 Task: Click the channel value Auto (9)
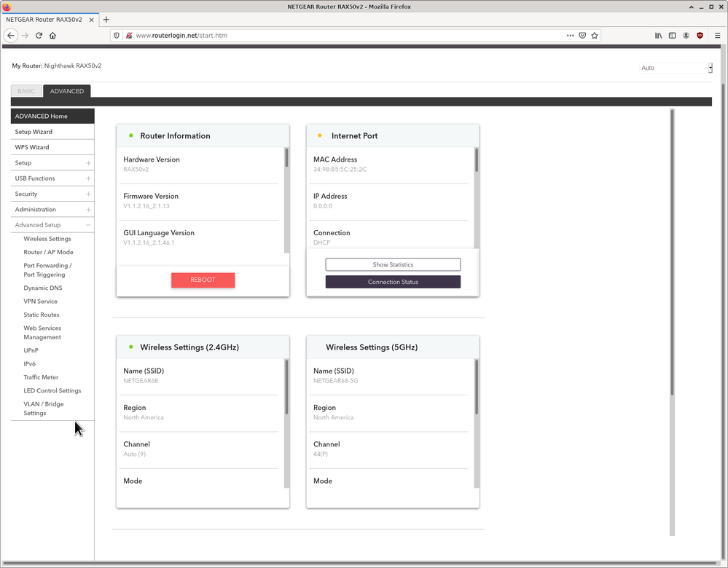[x=134, y=454]
